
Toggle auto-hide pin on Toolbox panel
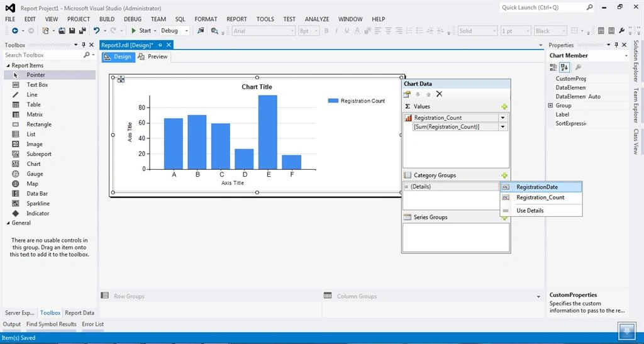[x=84, y=45]
